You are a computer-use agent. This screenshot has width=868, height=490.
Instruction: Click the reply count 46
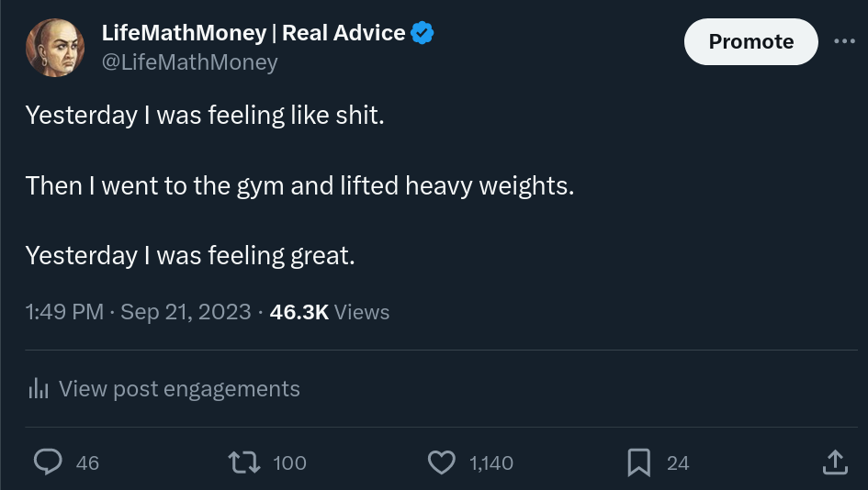87,463
